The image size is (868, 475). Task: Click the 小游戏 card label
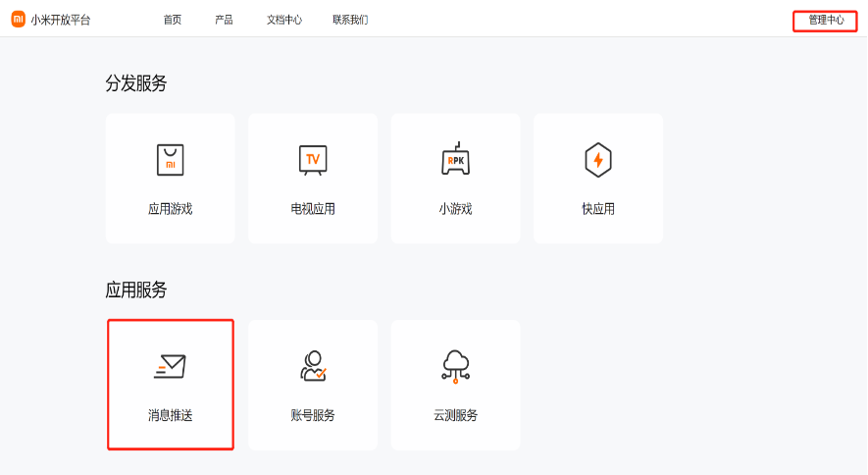[456, 209]
